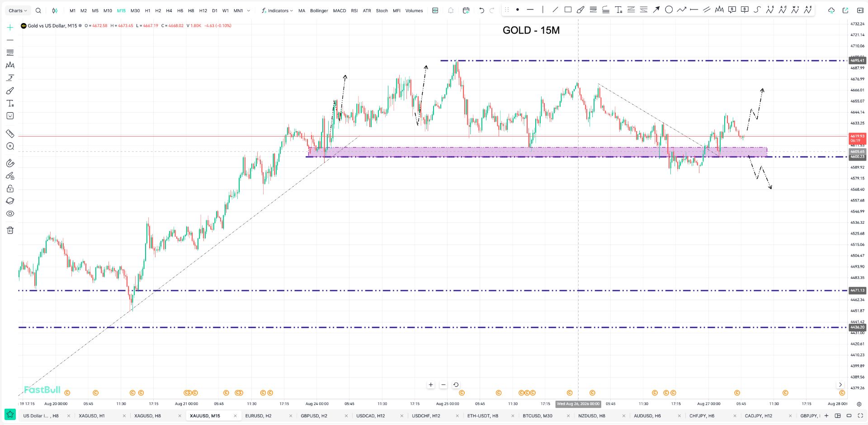This screenshot has height=425, width=868.
Task: Select the H1 timeframe
Action: tap(147, 10)
